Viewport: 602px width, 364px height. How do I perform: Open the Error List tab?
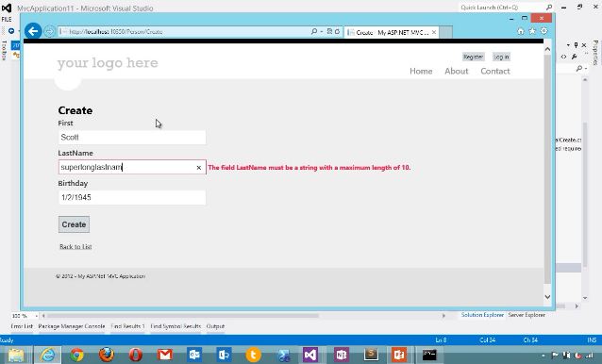click(22, 326)
